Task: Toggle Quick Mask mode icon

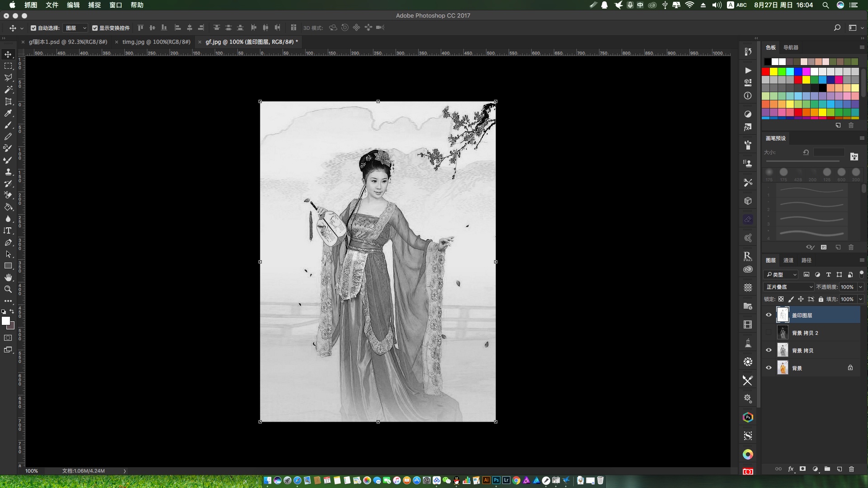Action: click(8, 338)
